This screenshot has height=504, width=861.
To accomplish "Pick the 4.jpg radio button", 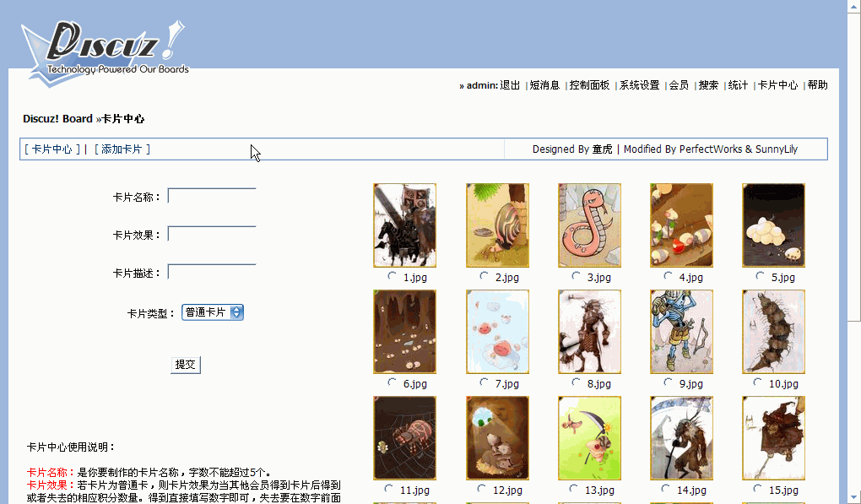I will click(668, 276).
